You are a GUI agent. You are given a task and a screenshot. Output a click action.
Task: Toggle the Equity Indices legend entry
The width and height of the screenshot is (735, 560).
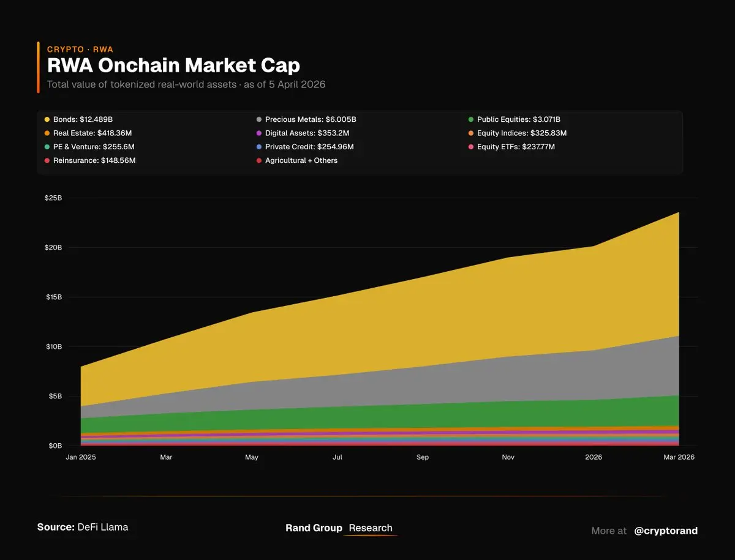pos(518,133)
